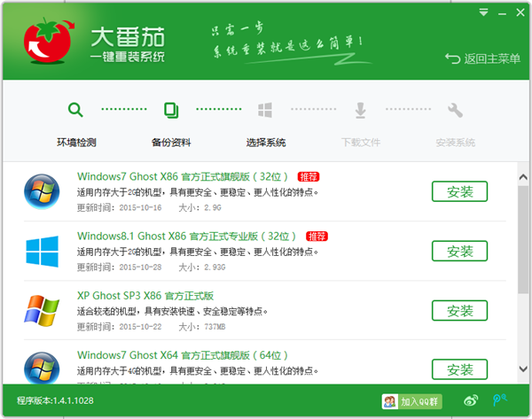Join the QQ group via 加入QQ群
Viewport: 532px width, 419px height.
[x=411, y=401]
